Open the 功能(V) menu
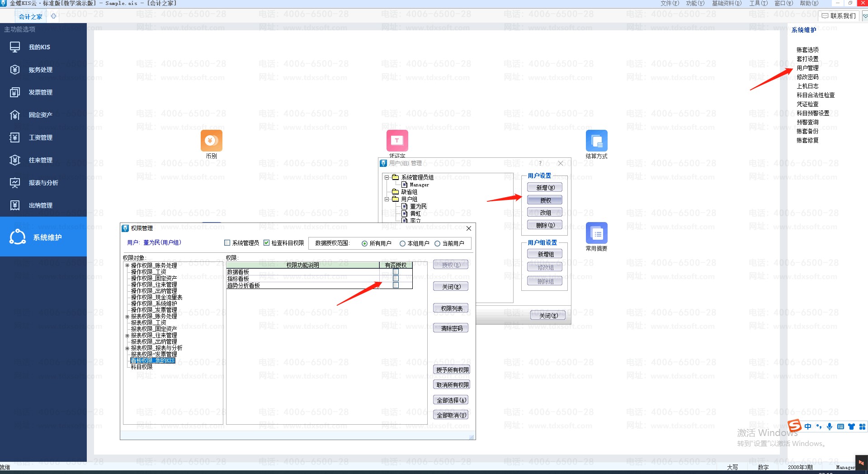The width and height of the screenshot is (868, 474). [x=695, y=3]
